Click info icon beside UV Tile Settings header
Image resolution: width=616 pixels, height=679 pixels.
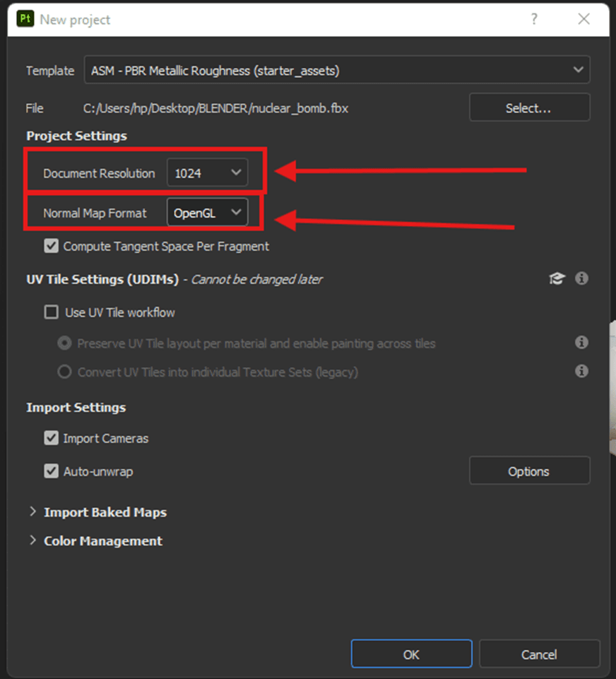[581, 279]
